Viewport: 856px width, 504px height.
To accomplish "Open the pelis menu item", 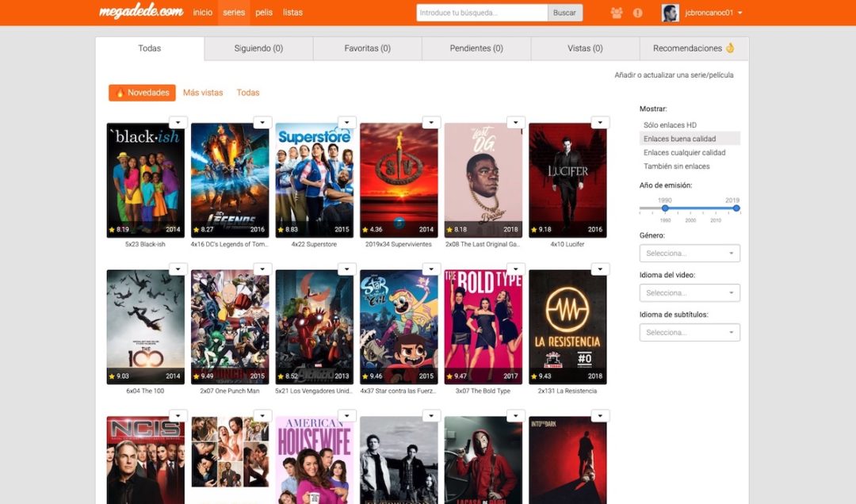I will 264,13.
